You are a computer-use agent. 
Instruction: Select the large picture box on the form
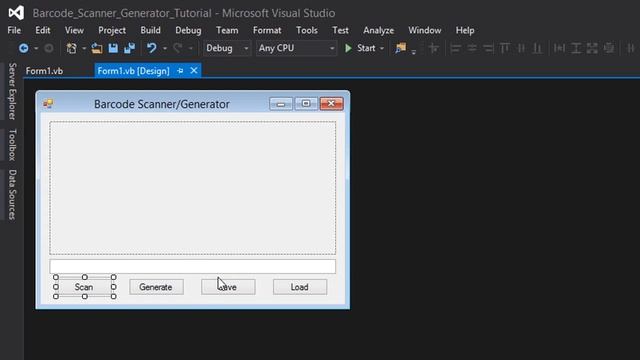193,188
